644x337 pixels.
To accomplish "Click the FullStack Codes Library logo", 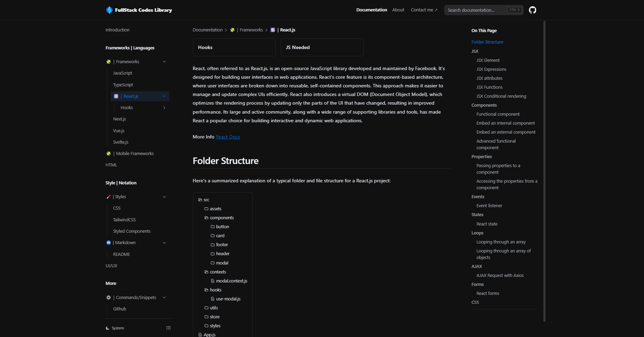I will 139,10.
